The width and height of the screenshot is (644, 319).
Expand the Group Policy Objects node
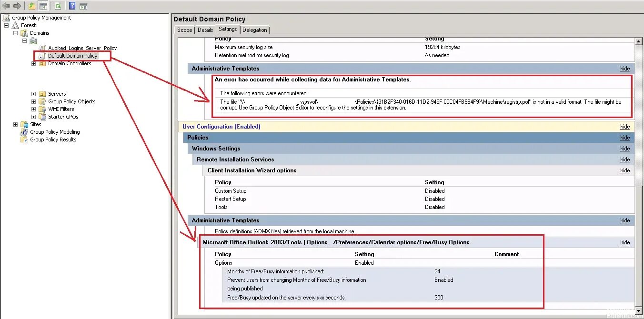[x=33, y=101]
